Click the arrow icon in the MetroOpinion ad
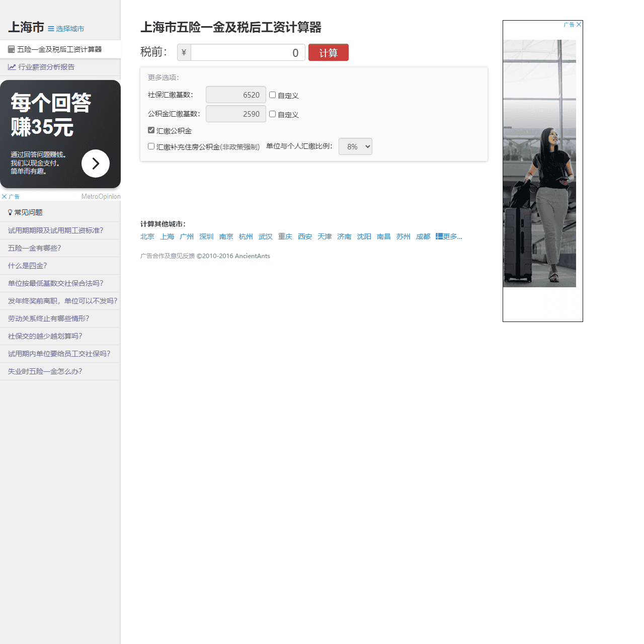The image size is (644, 644). pyautogui.click(x=96, y=164)
